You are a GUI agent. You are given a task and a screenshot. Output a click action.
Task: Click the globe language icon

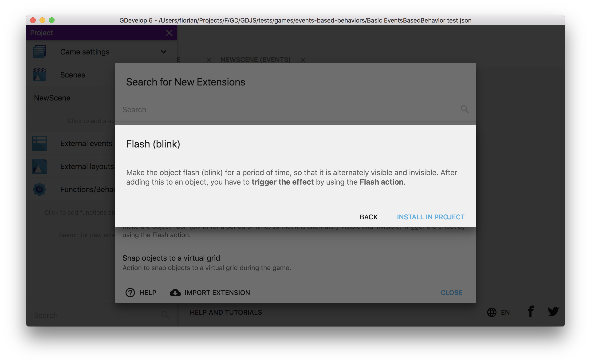(492, 312)
